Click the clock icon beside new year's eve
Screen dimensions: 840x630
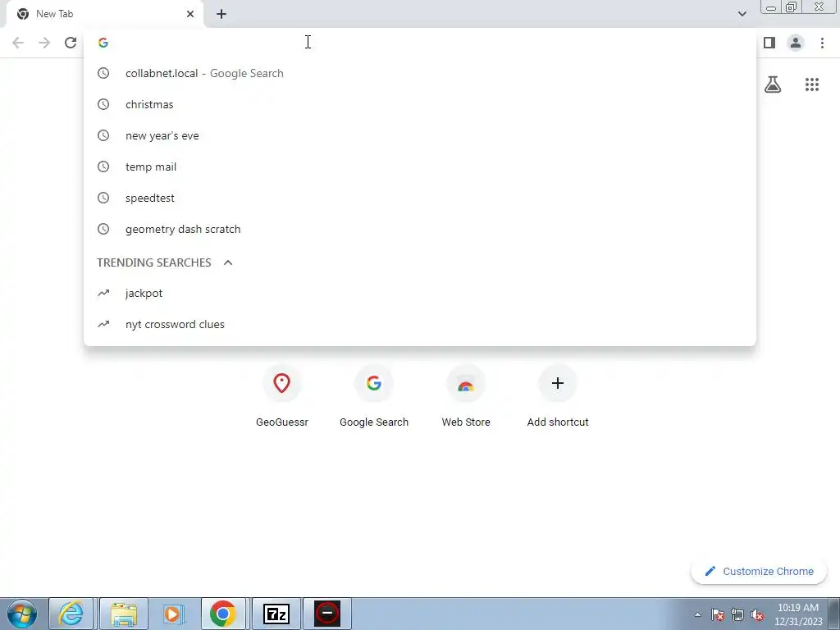click(x=103, y=135)
